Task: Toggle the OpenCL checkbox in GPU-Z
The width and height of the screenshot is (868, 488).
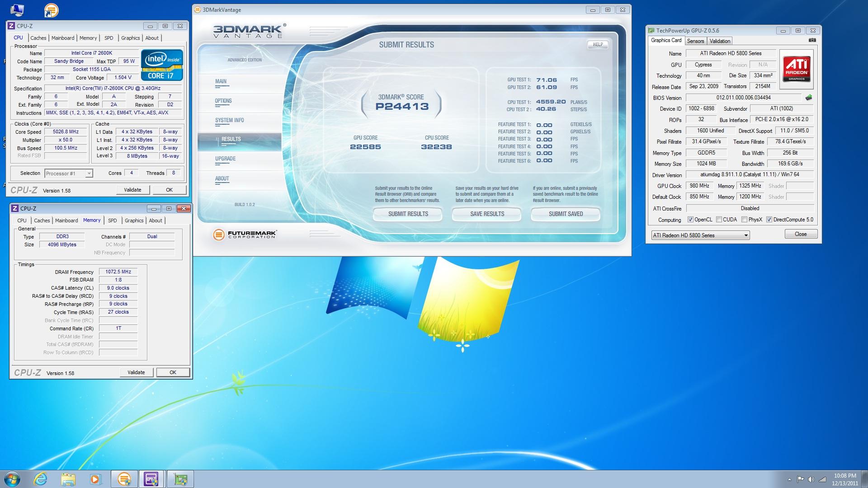Action: (x=690, y=220)
